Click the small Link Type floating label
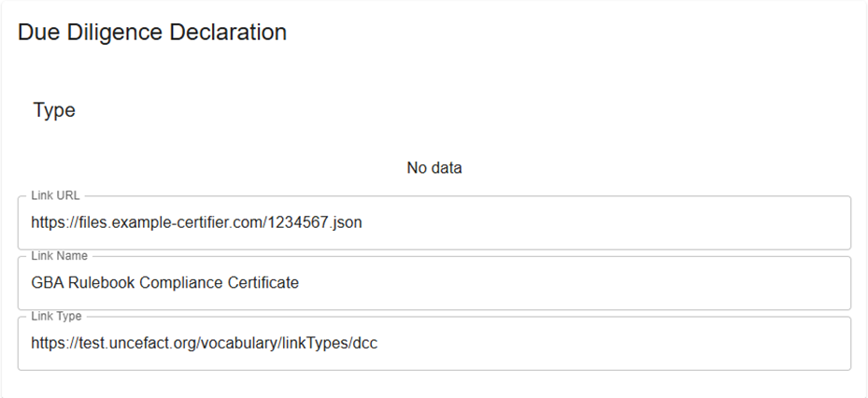Image resolution: width=868 pixels, height=398 pixels. (x=57, y=317)
